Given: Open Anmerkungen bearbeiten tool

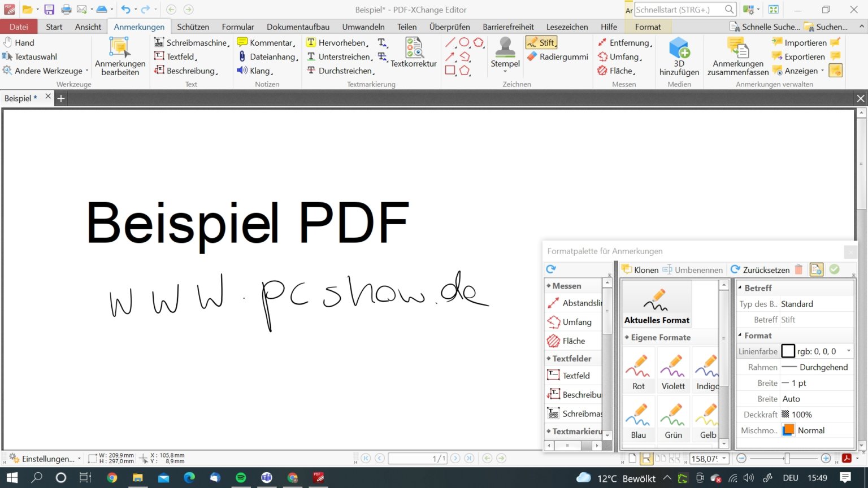Looking at the screenshot, I should pyautogui.click(x=120, y=56).
